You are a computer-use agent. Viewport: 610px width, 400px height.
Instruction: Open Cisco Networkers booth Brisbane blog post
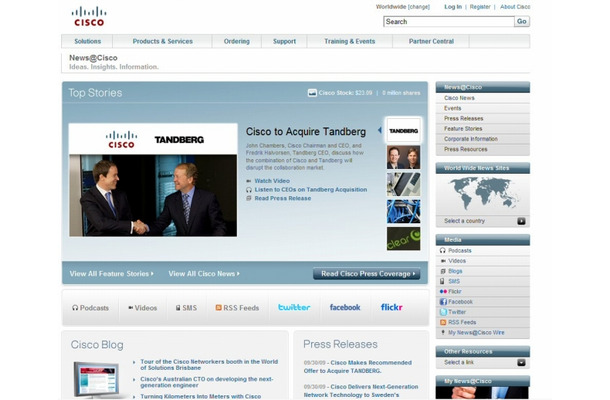tap(209, 365)
